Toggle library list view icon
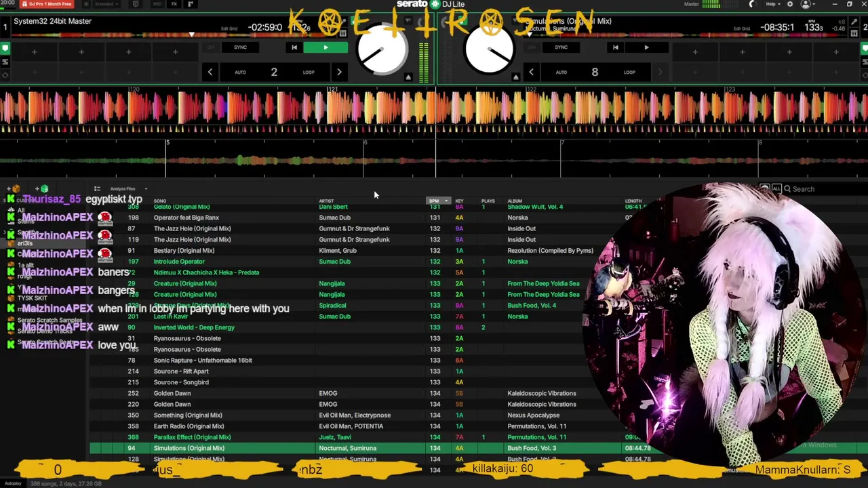The width and height of the screenshot is (868, 488). tap(97, 189)
